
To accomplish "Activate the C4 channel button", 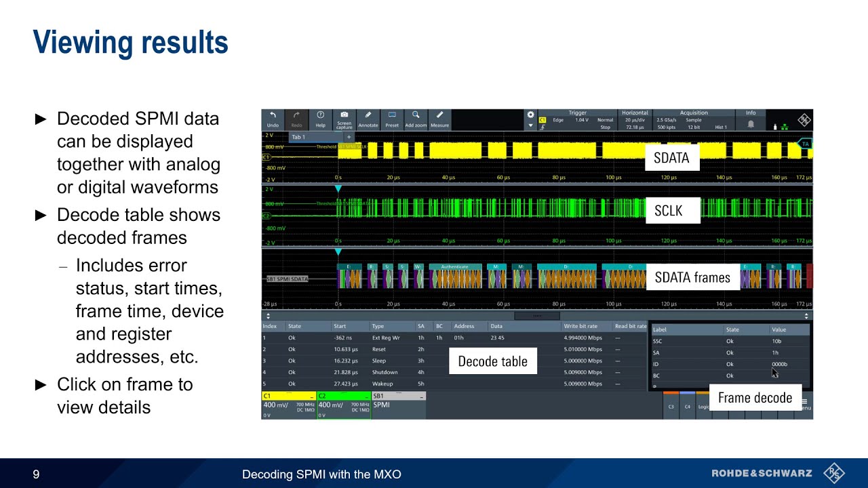I will pos(687,405).
